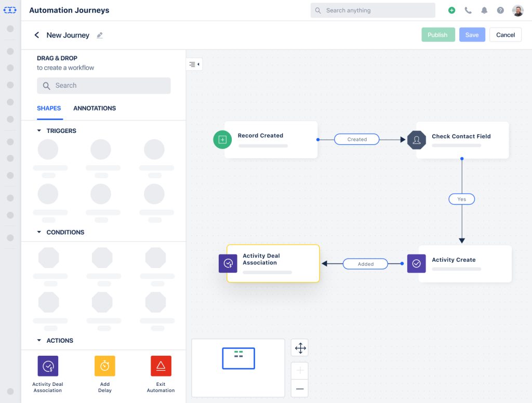This screenshot has height=403, width=532.
Task: Switch to the Shapes tab
Action: point(49,109)
